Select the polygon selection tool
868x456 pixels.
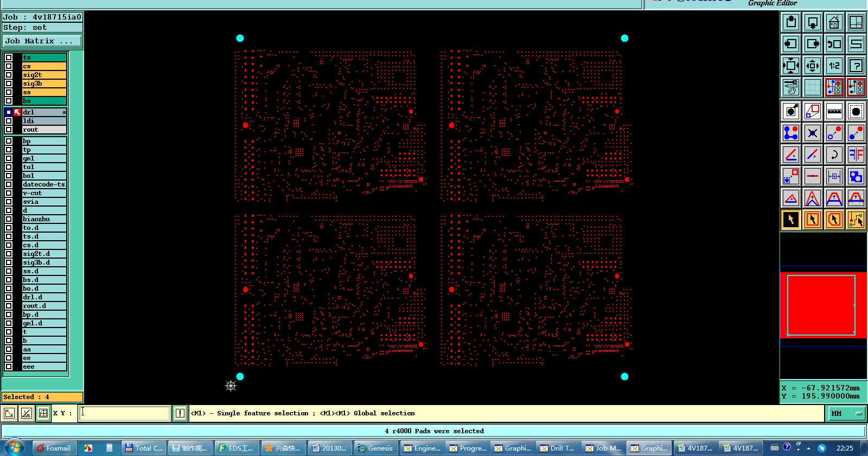pos(834,220)
